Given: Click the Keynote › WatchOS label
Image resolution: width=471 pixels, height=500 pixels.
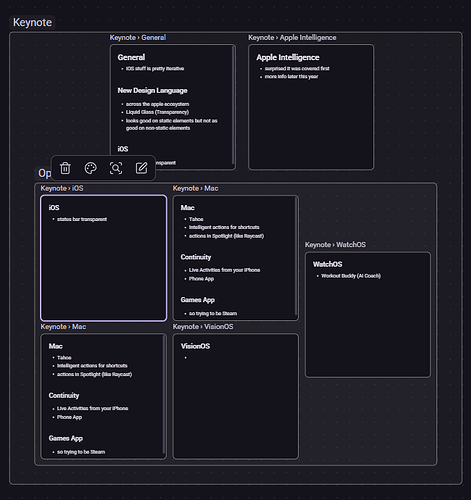Looking at the screenshot, I should click(335, 245).
